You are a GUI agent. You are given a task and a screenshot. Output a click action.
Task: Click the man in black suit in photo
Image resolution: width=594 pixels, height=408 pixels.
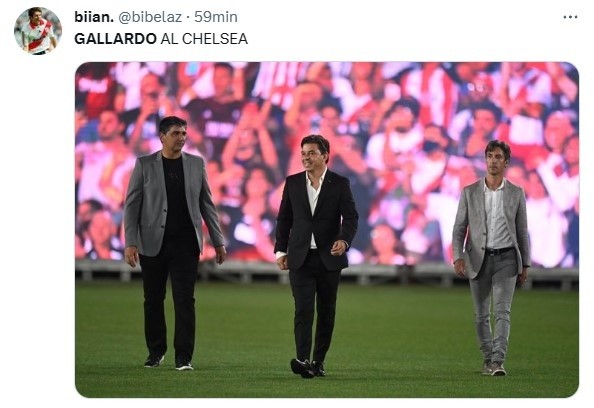(315, 256)
